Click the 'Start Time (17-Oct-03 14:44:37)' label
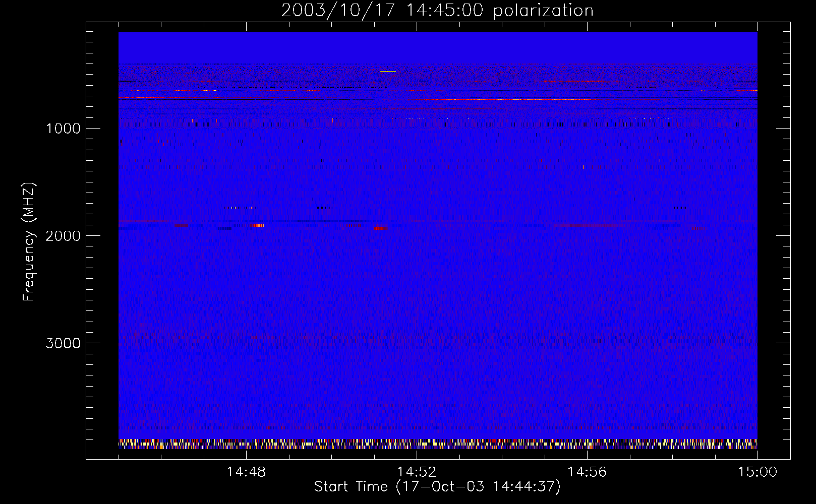Image resolution: width=816 pixels, height=504 pixels. click(x=437, y=487)
